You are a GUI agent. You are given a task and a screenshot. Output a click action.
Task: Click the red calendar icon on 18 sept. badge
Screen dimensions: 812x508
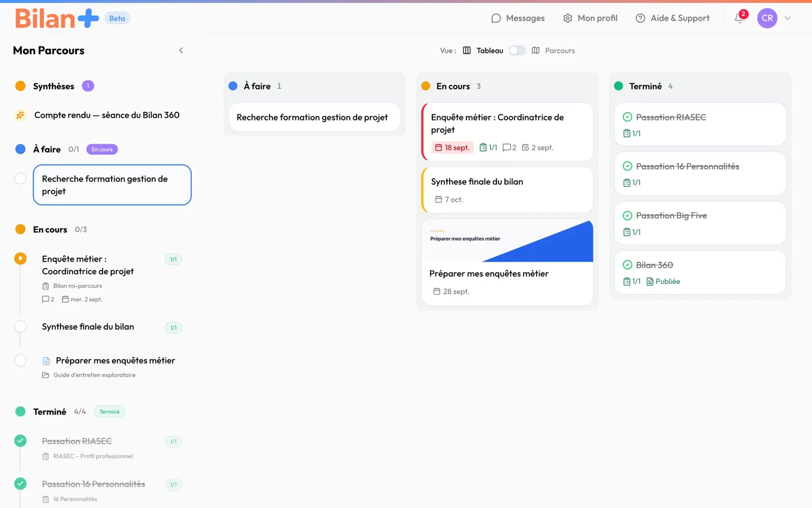(x=438, y=147)
